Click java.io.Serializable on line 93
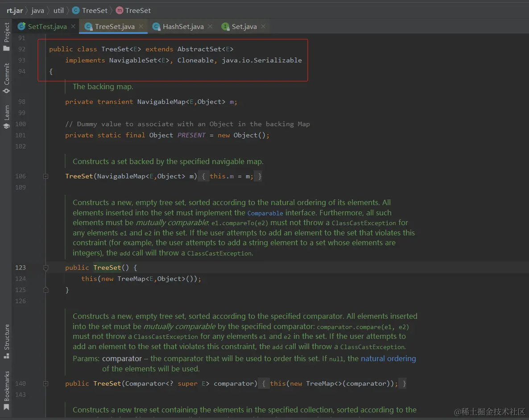Screen dimensions: 529x420 tap(261, 60)
